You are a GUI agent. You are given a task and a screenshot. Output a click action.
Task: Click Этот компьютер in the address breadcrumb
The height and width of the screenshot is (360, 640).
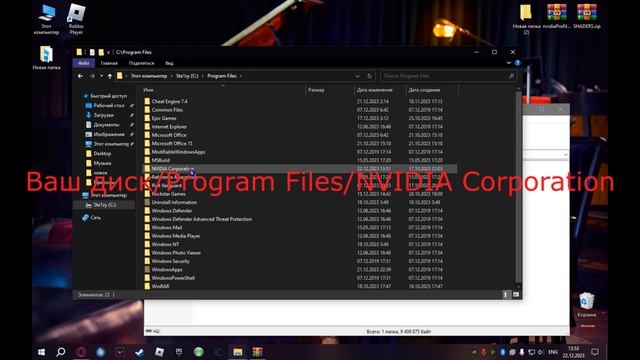pyautogui.click(x=149, y=76)
